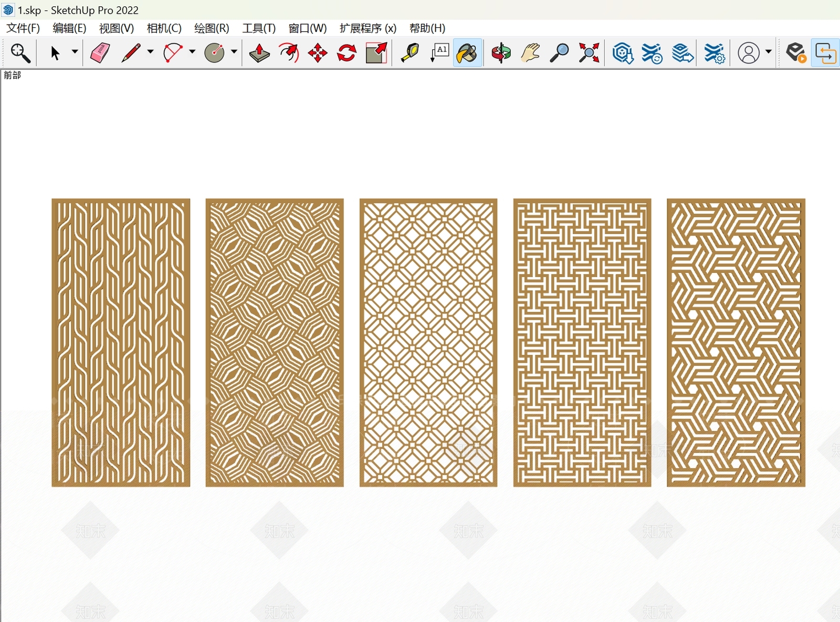This screenshot has height=622, width=840.
Task: Toggle the Paint Bucket tool
Action: [x=468, y=53]
